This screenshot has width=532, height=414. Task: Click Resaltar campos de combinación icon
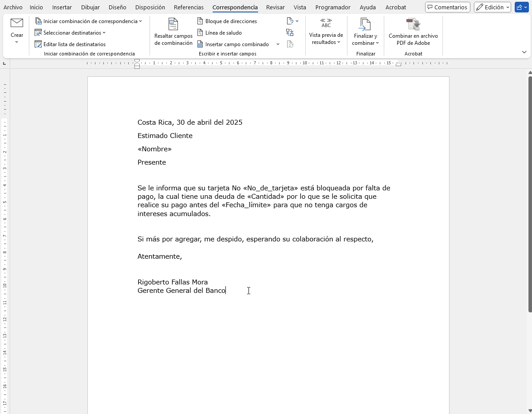pos(173,24)
